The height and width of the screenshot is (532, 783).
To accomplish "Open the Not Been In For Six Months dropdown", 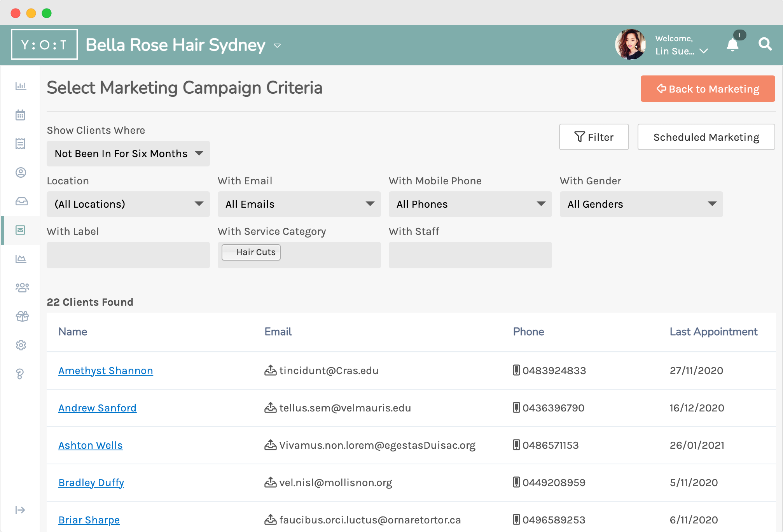I will point(128,154).
